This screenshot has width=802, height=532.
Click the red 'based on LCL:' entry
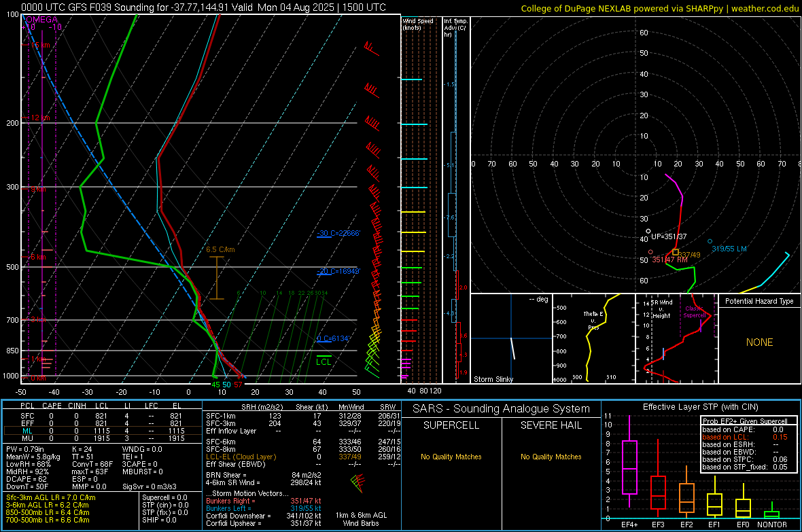click(725, 437)
